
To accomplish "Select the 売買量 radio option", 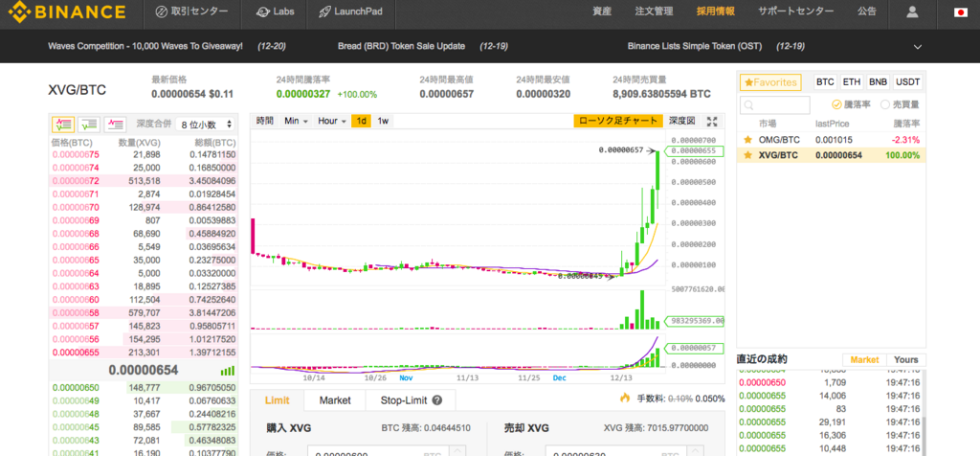I will (900, 104).
